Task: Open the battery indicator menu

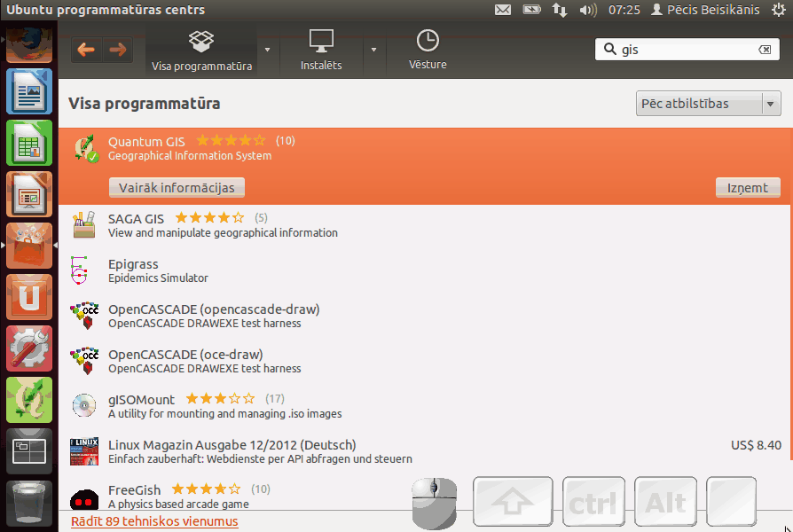Action: [531, 10]
